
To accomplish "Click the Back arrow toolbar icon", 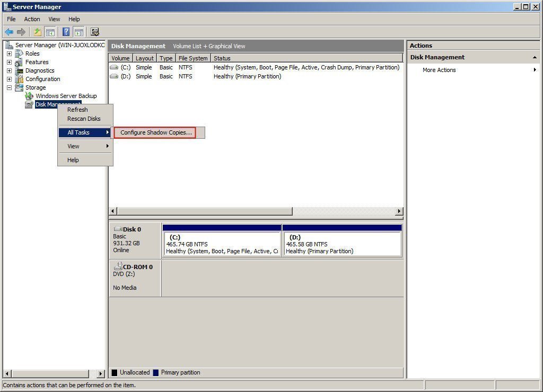I will click(9, 32).
